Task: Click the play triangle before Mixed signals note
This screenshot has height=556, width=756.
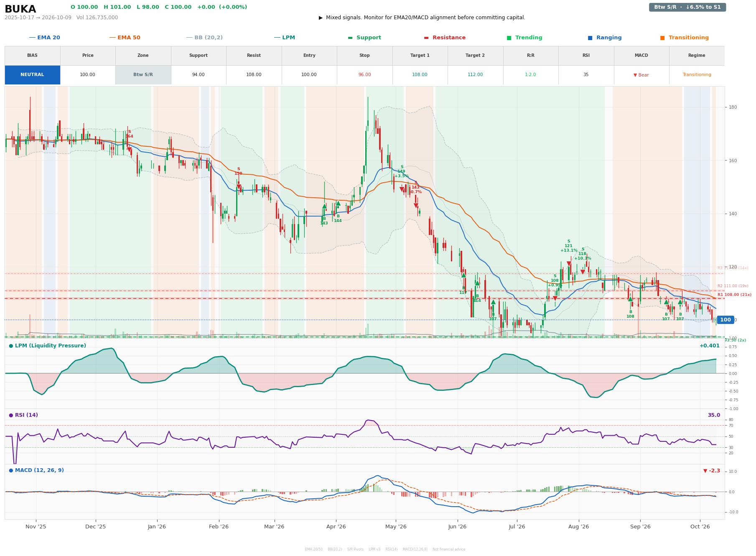Action: pos(321,18)
